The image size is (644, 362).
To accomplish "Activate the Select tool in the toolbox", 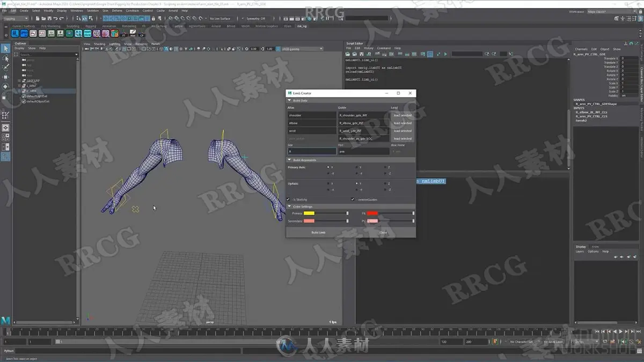I will click(x=5, y=49).
